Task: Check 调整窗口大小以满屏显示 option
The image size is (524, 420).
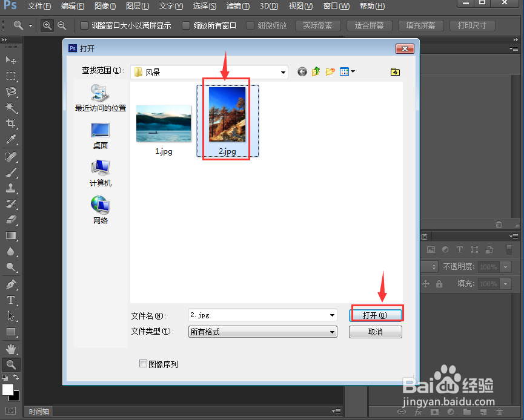Action: click(x=83, y=25)
